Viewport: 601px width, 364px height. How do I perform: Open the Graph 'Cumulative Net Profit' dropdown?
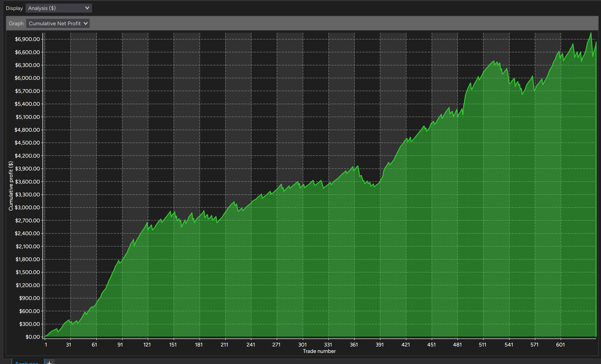coord(58,23)
